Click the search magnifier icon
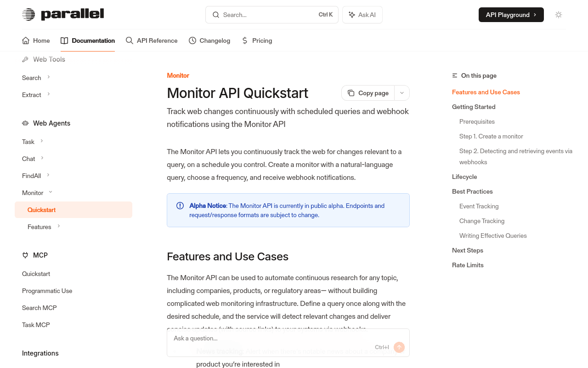The width and height of the screenshot is (588, 368). pyautogui.click(x=215, y=15)
